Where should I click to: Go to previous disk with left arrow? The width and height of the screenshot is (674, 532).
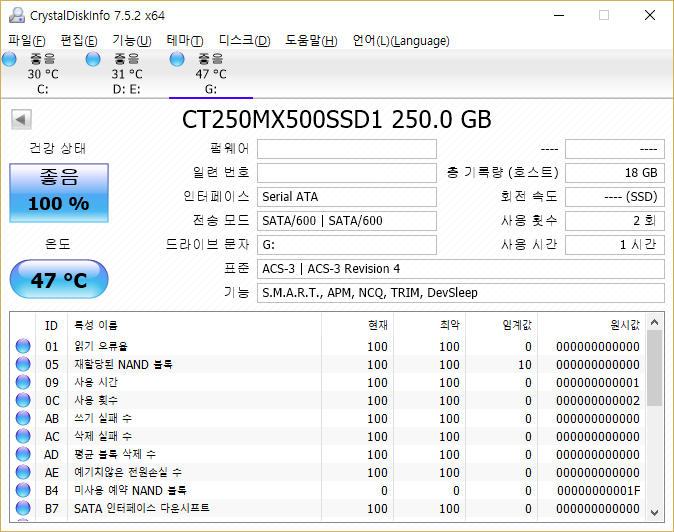tap(21, 119)
